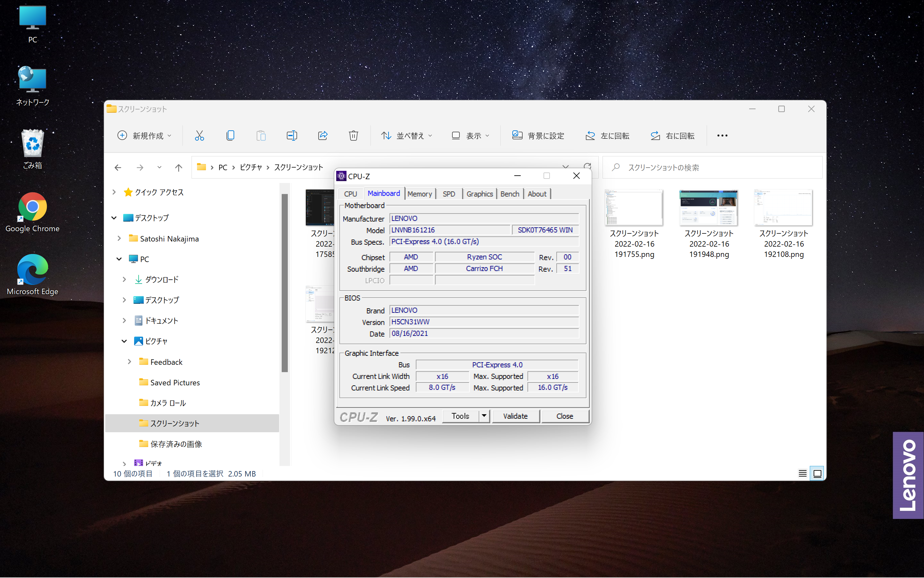Switch to the Memory tab in CPU-Z

[420, 194]
